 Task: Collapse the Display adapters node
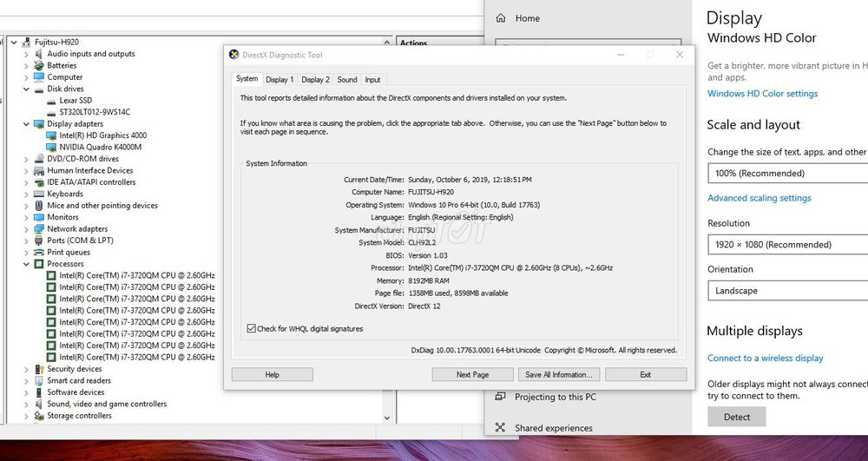pyautogui.click(x=26, y=124)
